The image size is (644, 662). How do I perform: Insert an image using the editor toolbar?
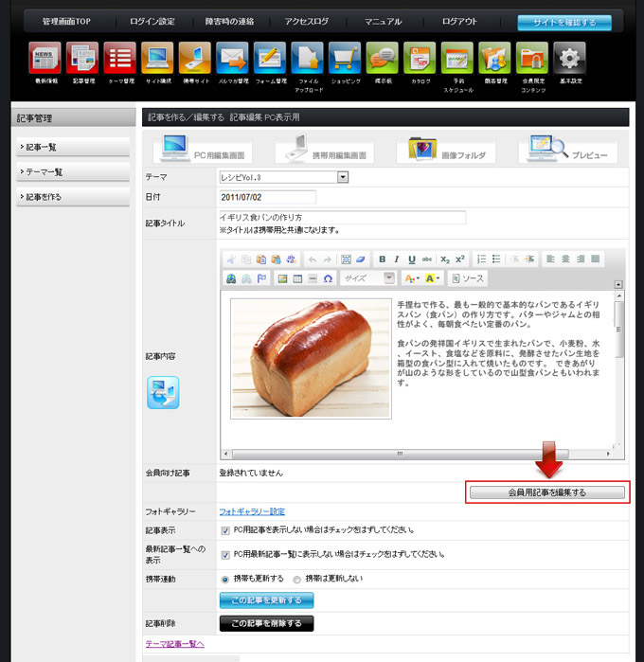click(281, 278)
